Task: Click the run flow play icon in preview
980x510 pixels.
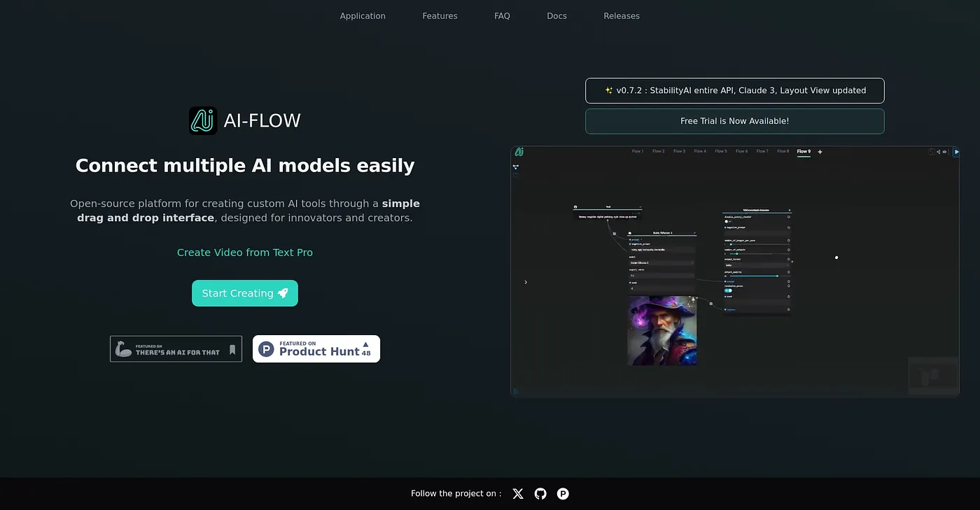Action: click(x=956, y=152)
